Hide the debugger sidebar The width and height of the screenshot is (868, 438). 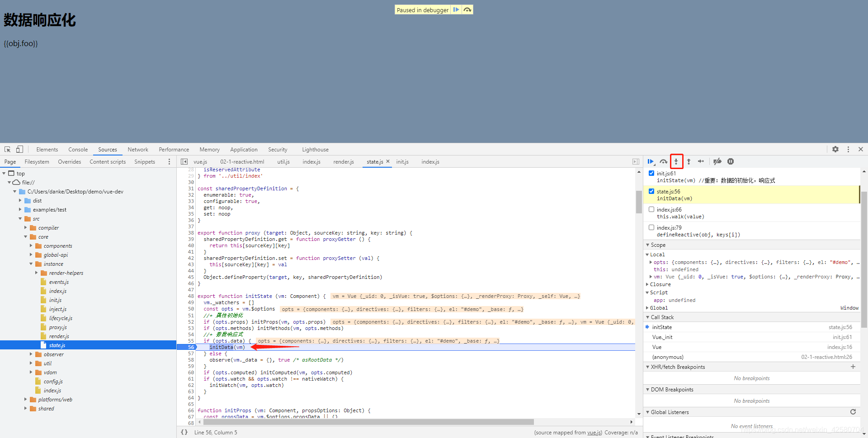tap(636, 161)
